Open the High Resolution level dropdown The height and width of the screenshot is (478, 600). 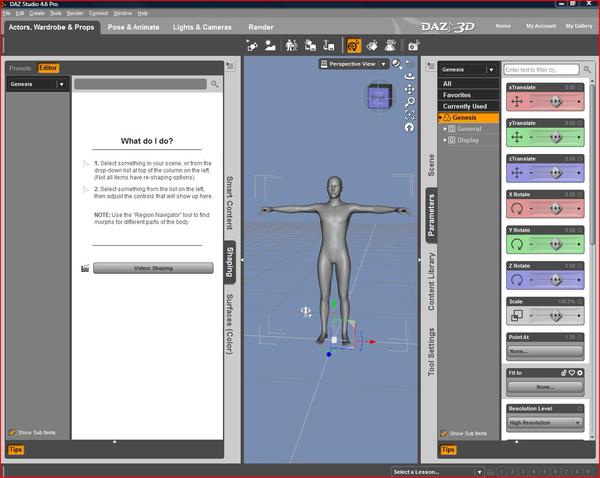click(545, 423)
